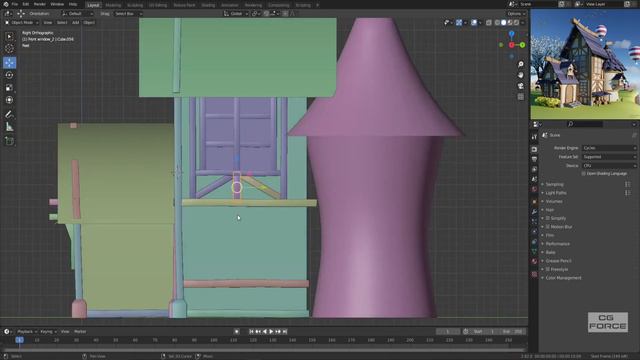This screenshot has width=640, height=360.
Task: Open the viewport Options button
Action: tap(516, 13)
